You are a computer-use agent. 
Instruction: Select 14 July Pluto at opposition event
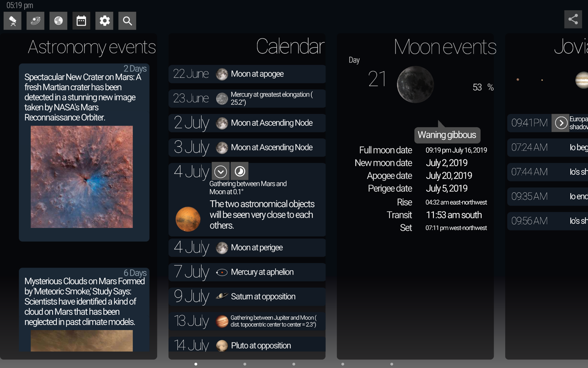[x=247, y=345]
